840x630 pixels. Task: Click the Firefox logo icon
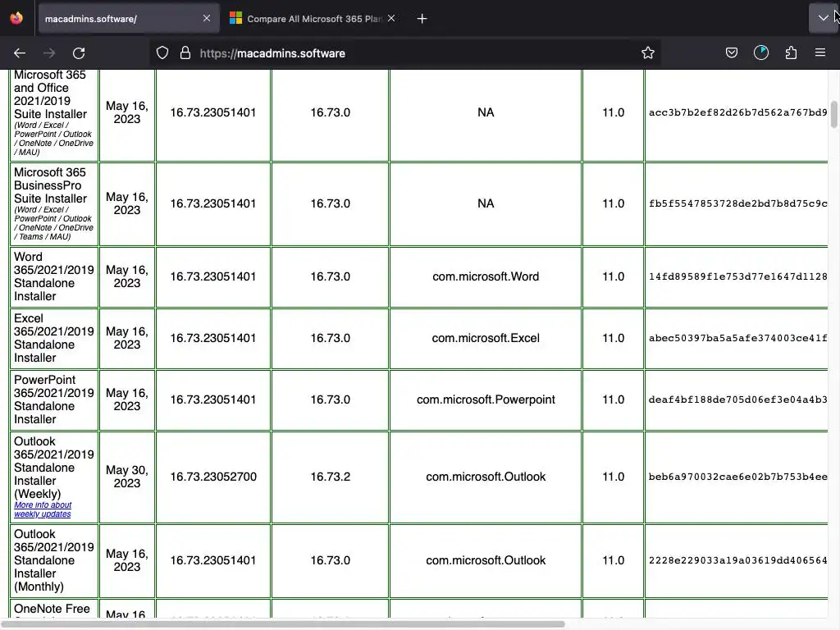pyautogui.click(x=16, y=18)
